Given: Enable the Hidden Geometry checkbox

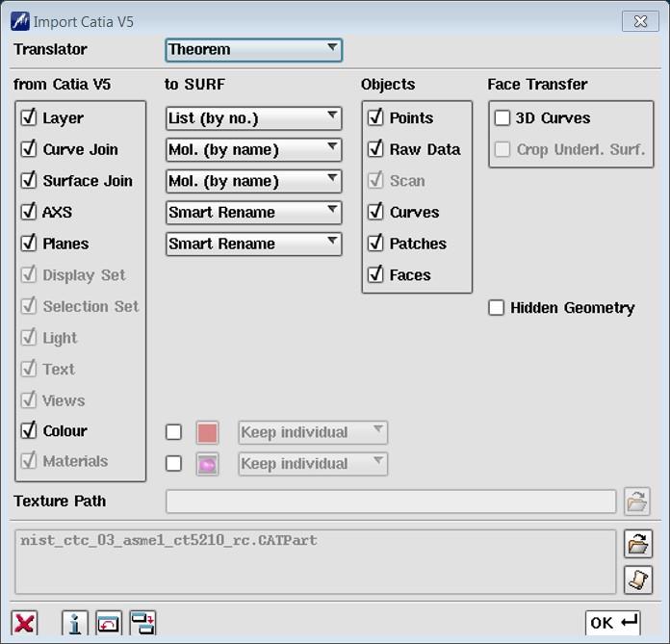Looking at the screenshot, I should tap(496, 308).
